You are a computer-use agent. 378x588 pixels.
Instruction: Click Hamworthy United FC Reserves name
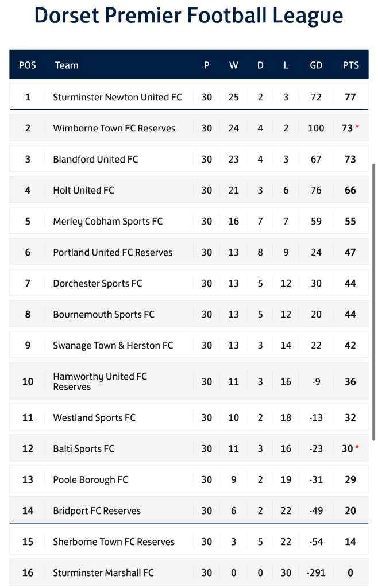[99, 381]
